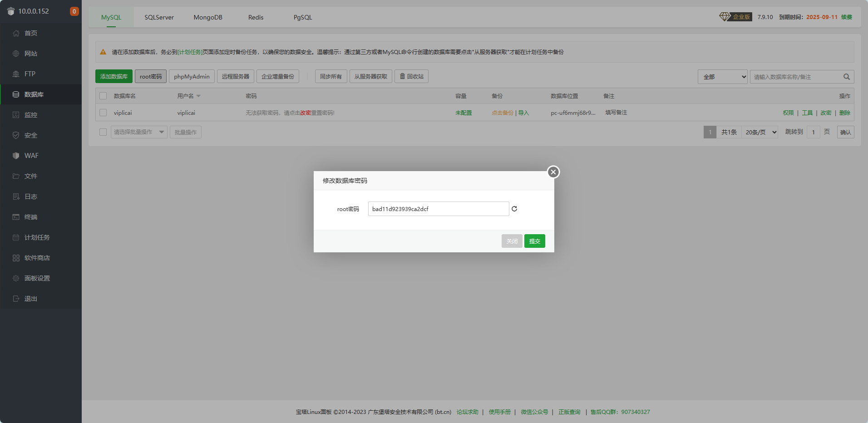Image resolution: width=868 pixels, height=423 pixels.
Task: Toggle the select-all checkbox in table header
Action: pyautogui.click(x=103, y=96)
